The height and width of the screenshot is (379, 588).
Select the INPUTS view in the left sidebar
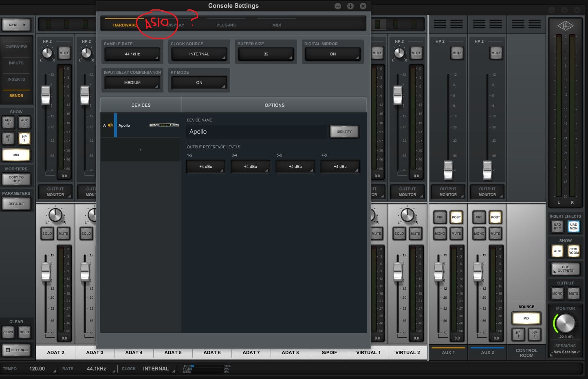pos(16,63)
